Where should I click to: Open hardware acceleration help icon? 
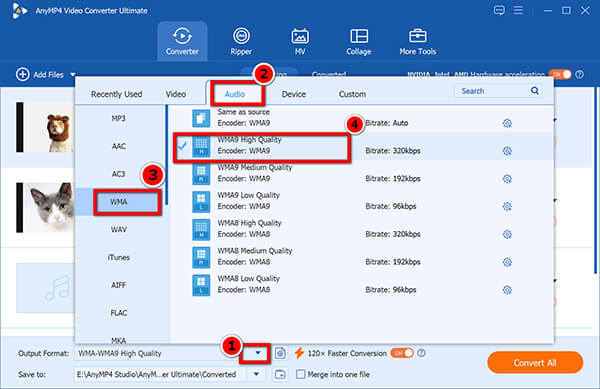(x=580, y=74)
